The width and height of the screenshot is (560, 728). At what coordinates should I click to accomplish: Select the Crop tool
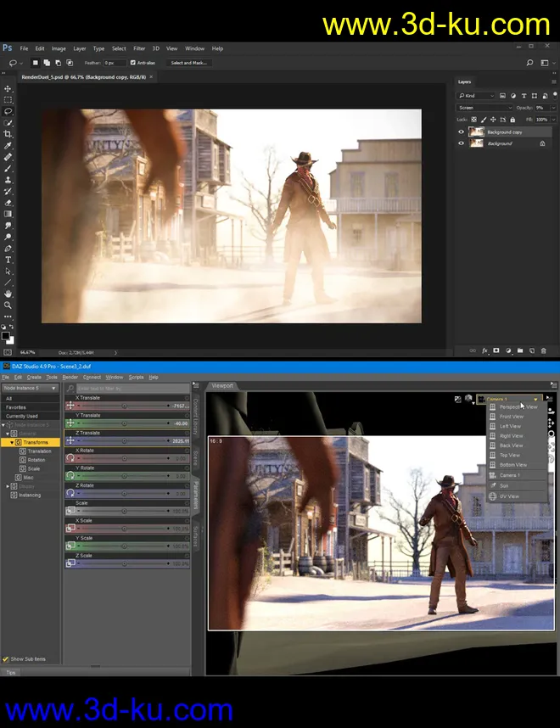(x=8, y=134)
